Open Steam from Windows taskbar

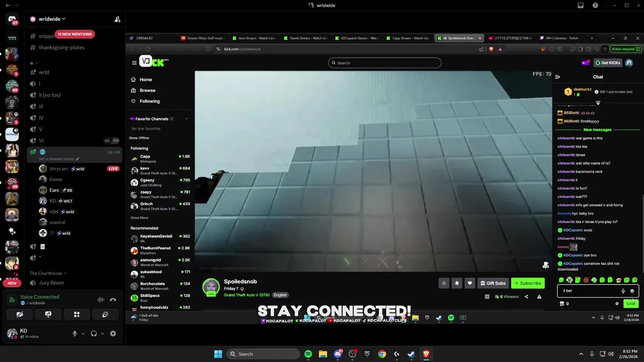click(x=411, y=354)
